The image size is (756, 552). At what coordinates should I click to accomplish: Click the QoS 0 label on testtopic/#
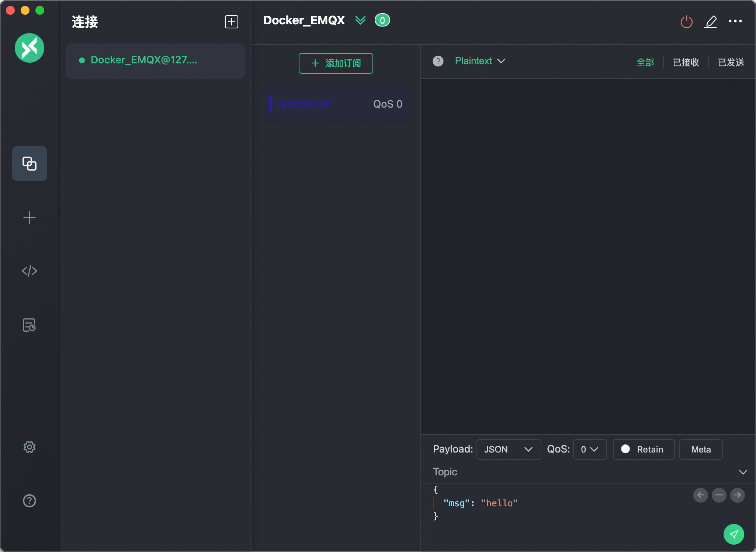388,104
